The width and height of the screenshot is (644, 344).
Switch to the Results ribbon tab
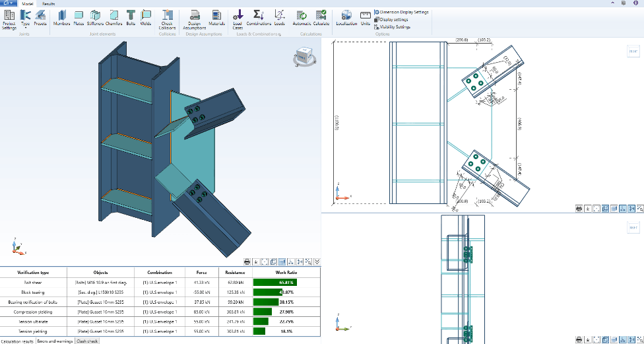click(48, 4)
